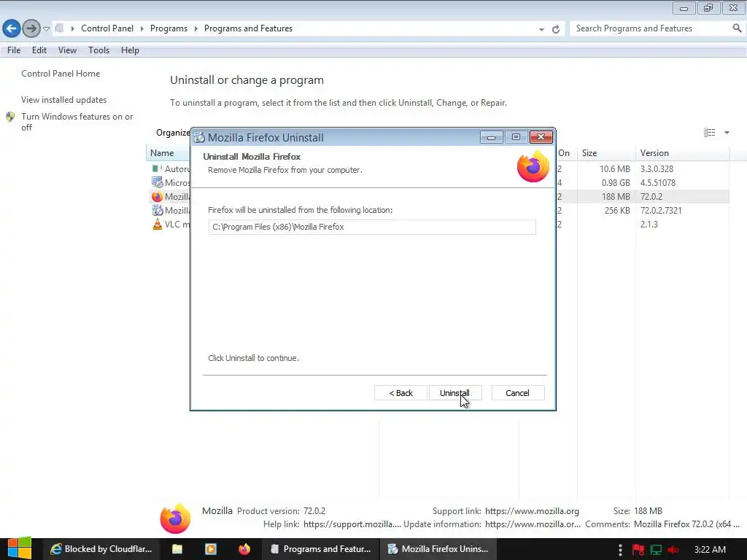This screenshot has width=747, height=560.
Task: Select the VLC media player cone icon
Action: click(x=157, y=224)
